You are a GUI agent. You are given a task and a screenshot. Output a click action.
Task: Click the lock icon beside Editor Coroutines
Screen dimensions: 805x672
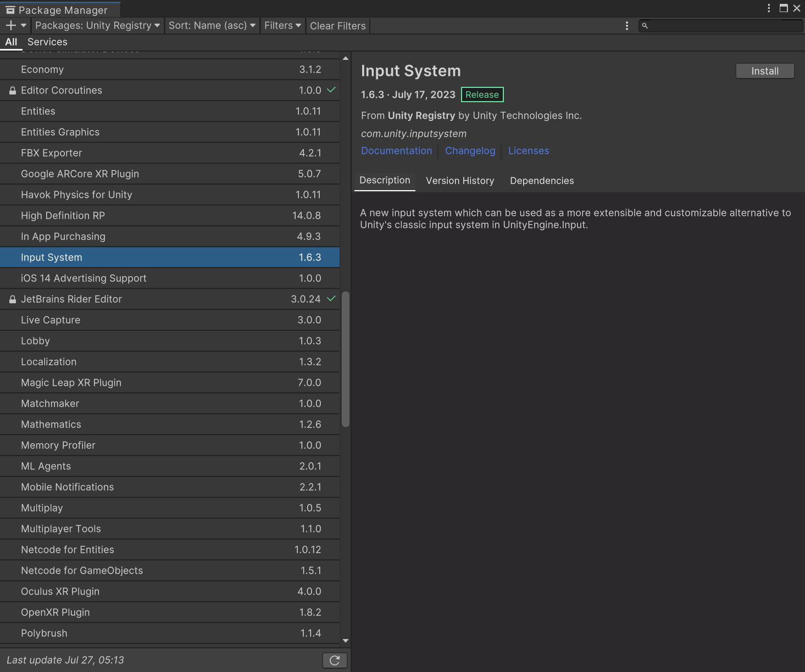[x=13, y=91]
